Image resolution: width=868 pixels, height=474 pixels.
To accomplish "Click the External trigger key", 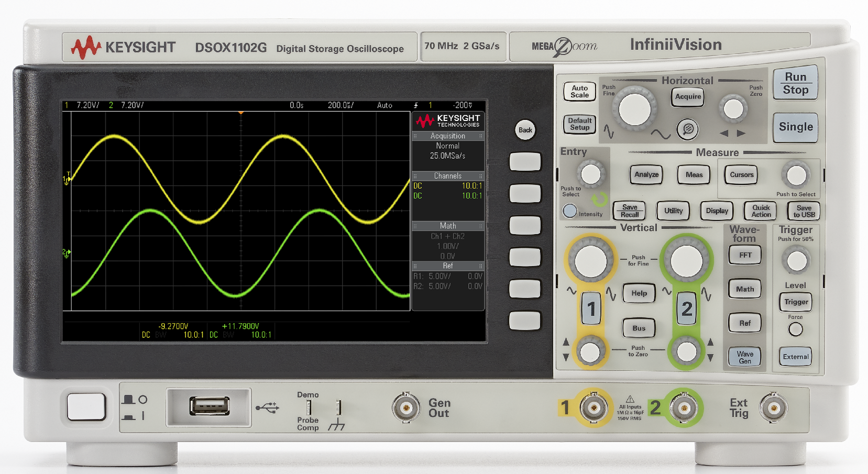I will 796,357.
